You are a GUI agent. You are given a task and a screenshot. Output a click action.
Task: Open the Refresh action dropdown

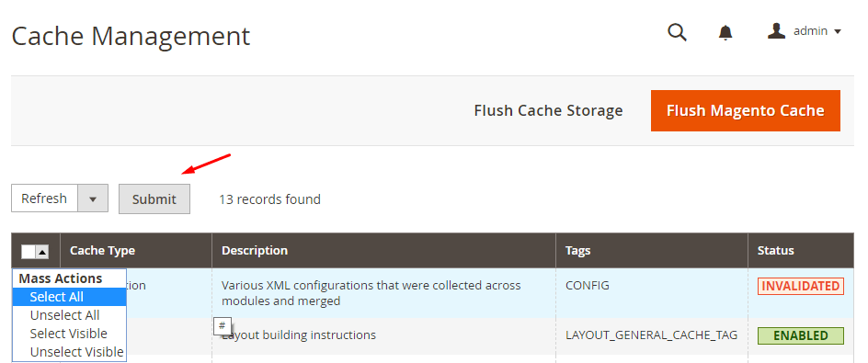(x=60, y=199)
